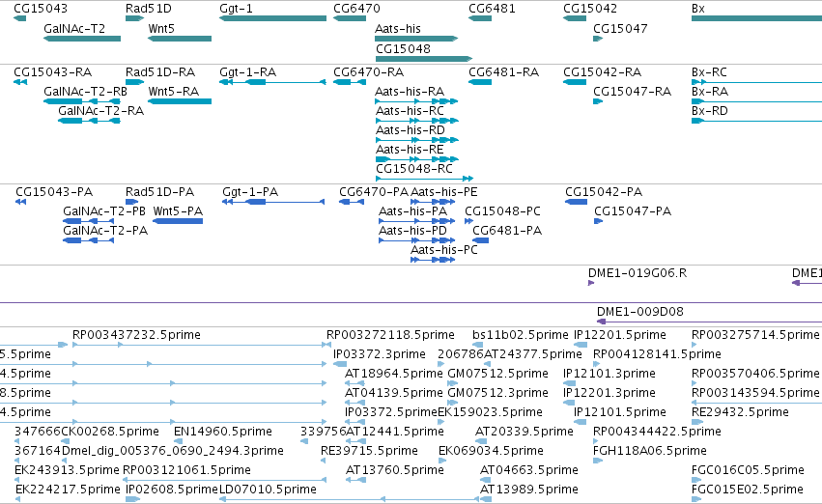822x504 pixels.
Task: Click the RE29432.5prime EST label
Action: (x=740, y=412)
